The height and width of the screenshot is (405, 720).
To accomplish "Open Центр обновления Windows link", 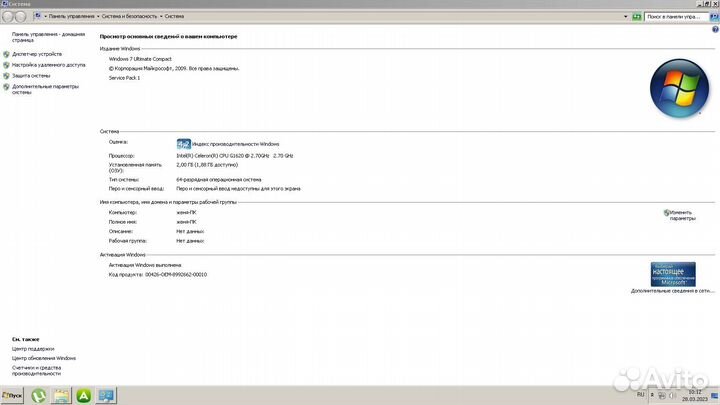I will click(44, 358).
